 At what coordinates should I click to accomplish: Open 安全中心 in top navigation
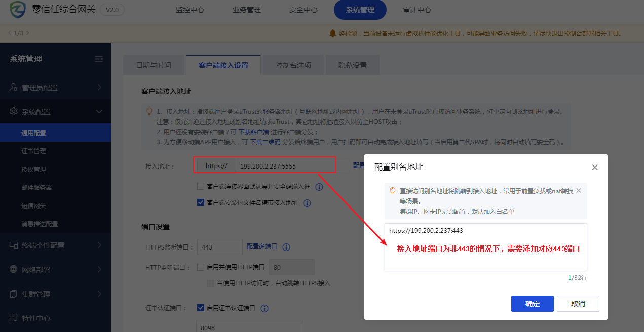coord(303,10)
